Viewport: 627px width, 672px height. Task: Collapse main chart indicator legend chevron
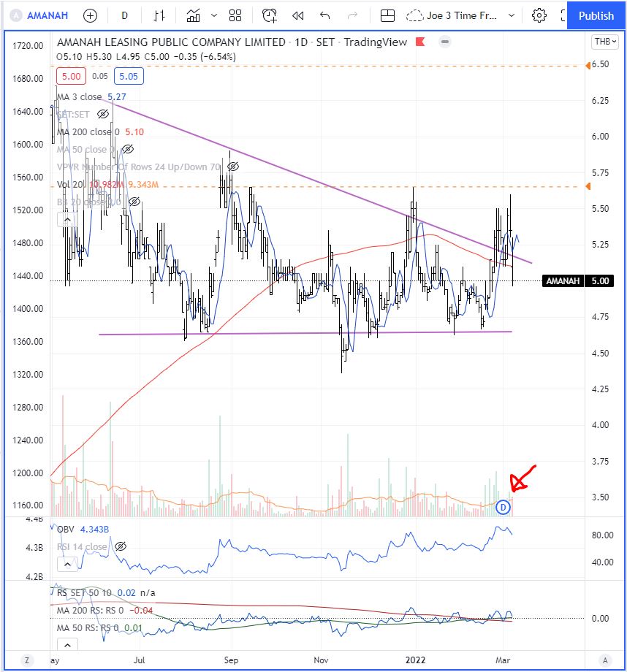67,220
